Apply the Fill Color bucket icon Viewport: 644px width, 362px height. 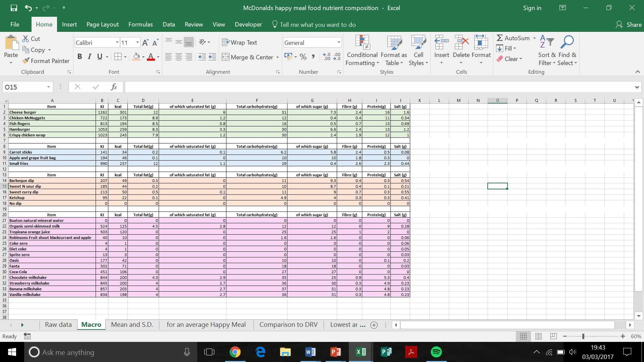[x=136, y=57]
